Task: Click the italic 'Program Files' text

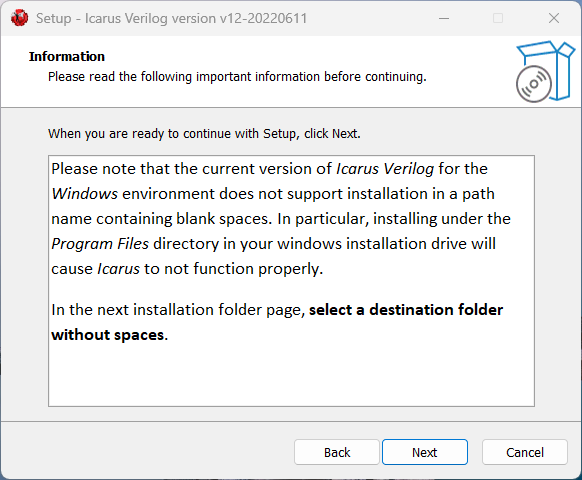Action: click(100, 244)
